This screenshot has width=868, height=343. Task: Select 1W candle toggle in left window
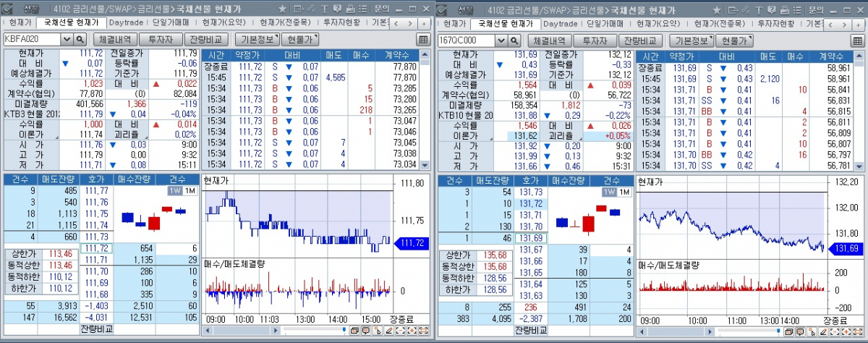174,191
